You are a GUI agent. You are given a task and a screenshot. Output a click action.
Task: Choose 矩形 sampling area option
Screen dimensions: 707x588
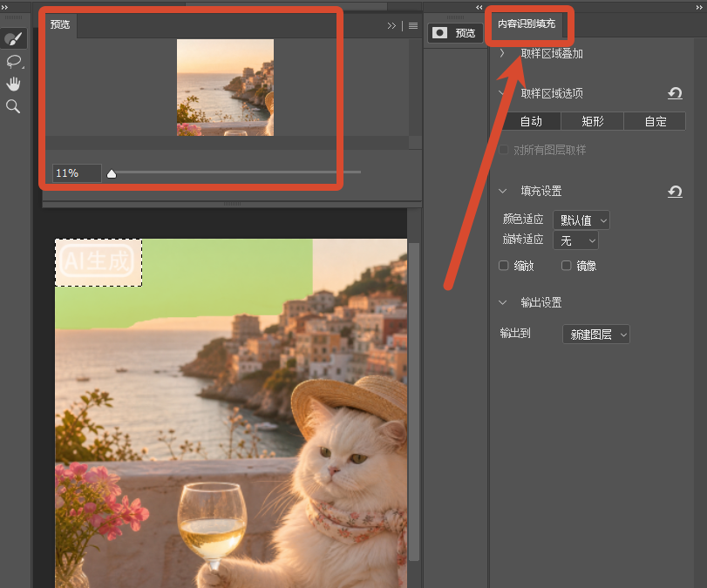(593, 121)
